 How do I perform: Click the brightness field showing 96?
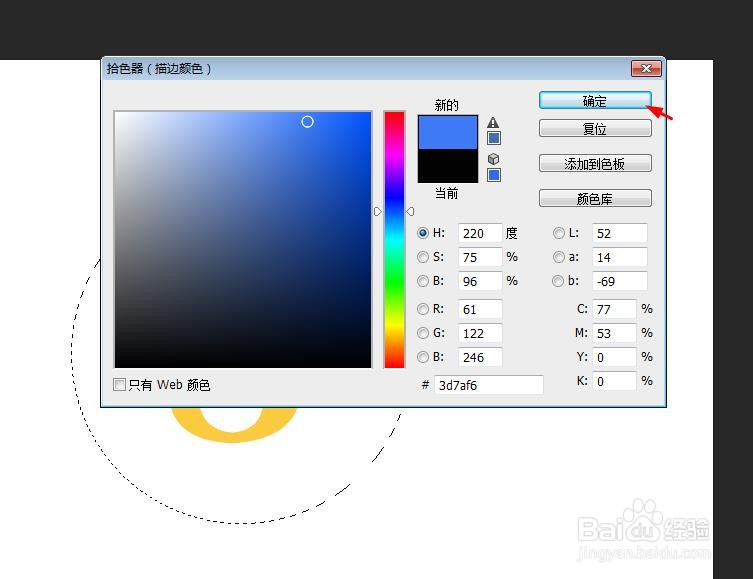tap(480, 281)
